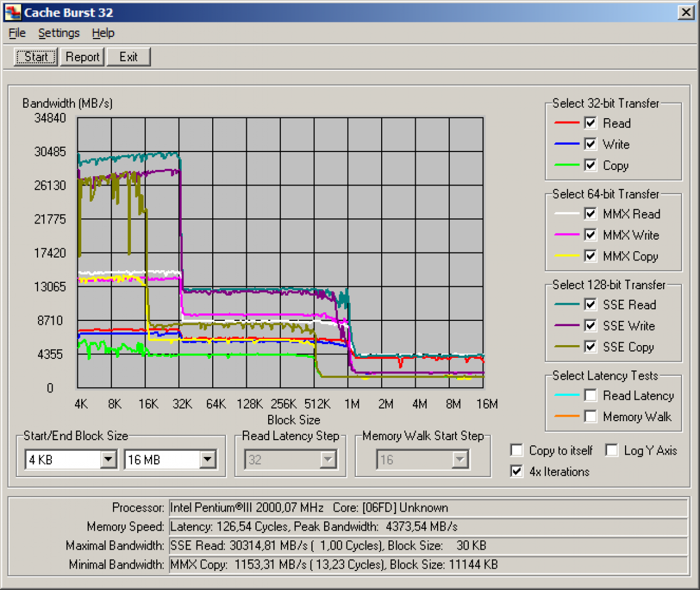Click the Exit button
700x590 pixels.
tap(129, 56)
